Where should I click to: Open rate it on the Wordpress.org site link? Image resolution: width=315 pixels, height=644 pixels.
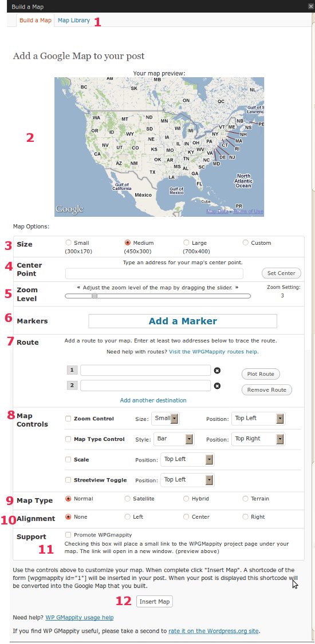(214, 631)
